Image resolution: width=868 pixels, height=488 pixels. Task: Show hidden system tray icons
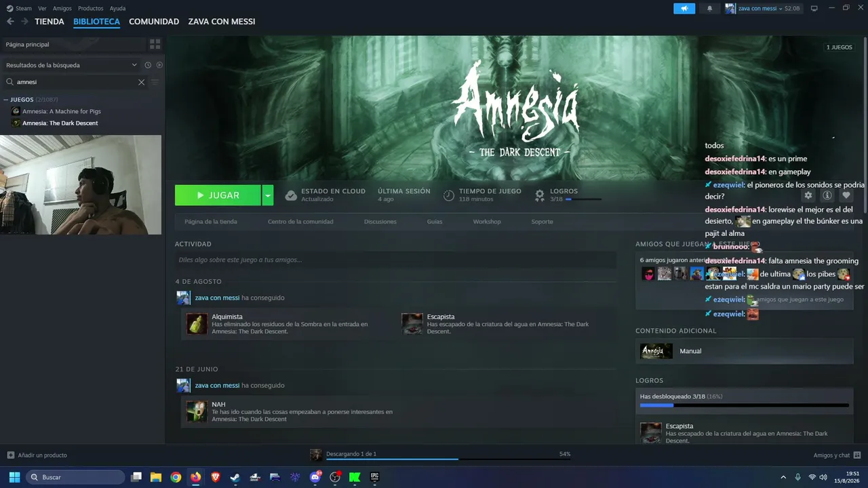tap(783, 477)
